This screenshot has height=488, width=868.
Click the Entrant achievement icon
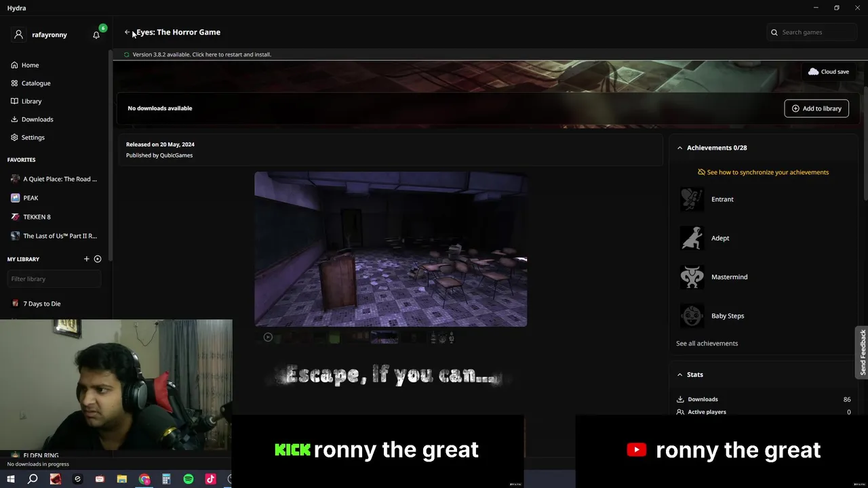click(x=692, y=199)
